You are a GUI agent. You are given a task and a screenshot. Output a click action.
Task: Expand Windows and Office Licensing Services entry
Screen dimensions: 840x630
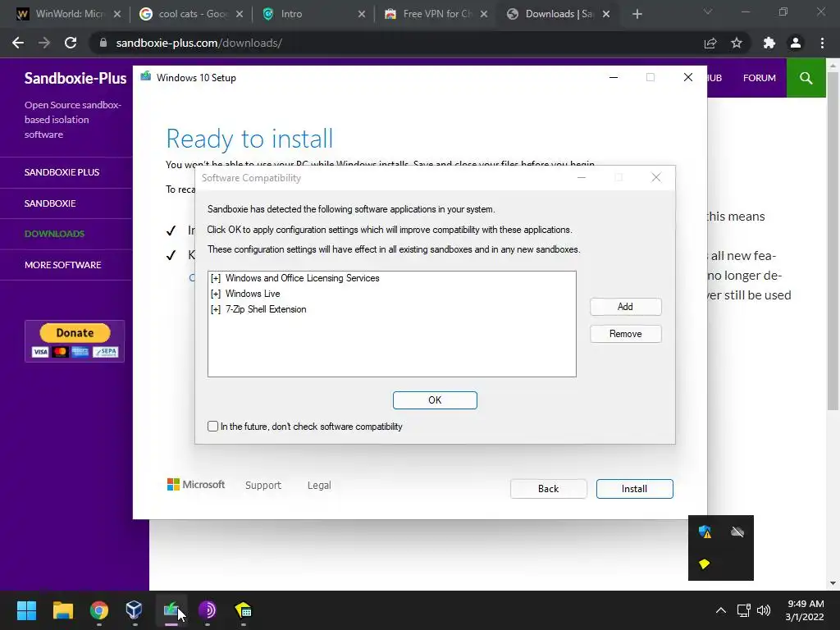coord(216,278)
